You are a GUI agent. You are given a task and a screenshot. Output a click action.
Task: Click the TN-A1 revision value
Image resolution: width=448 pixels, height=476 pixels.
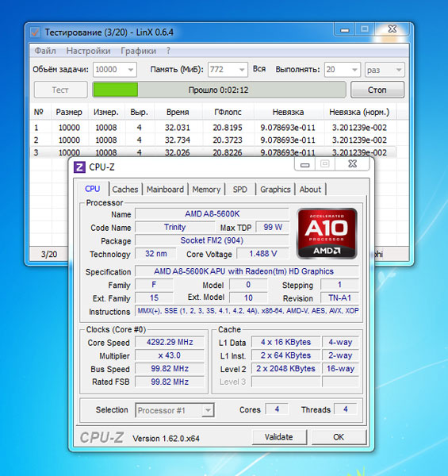339,297
